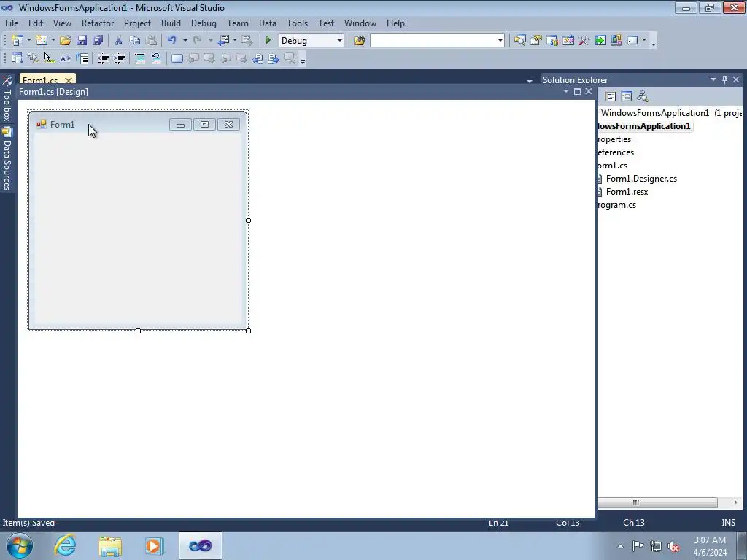Click the Windows Start button

tap(20, 545)
